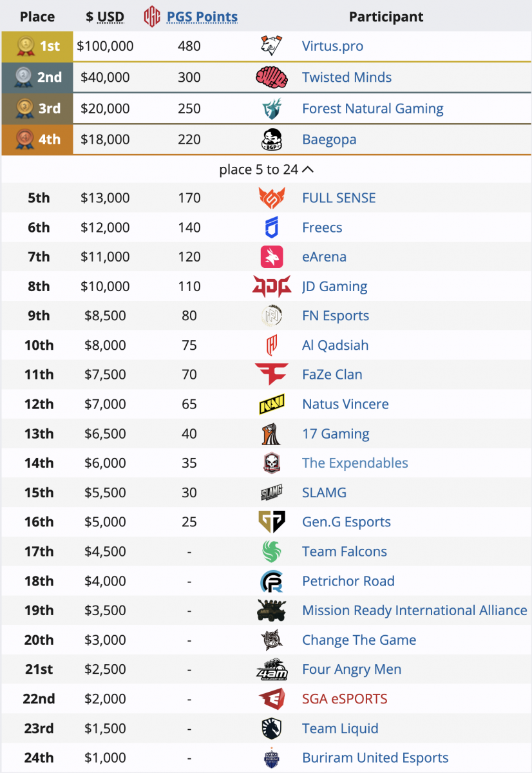This screenshot has width=532, height=773.
Task: Click the USD abbreviation in header
Action: pyautogui.click(x=110, y=17)
